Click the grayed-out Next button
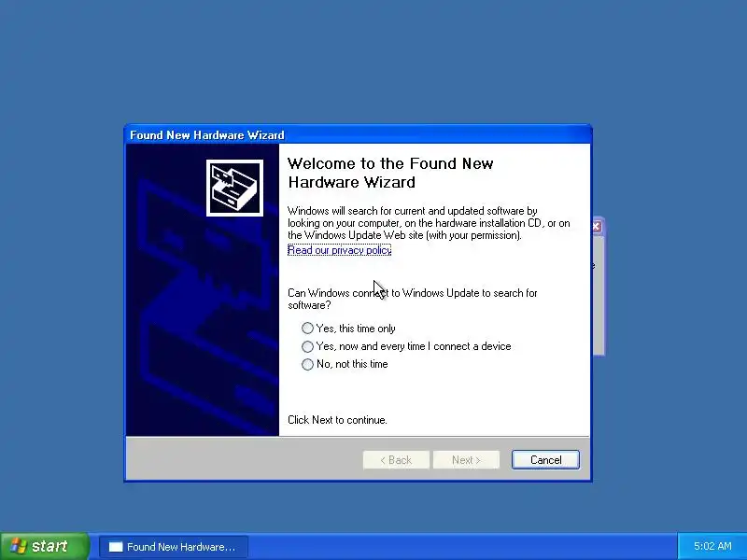Image resolution: width=747 pixels, height=560 pixels. [466, 459]
